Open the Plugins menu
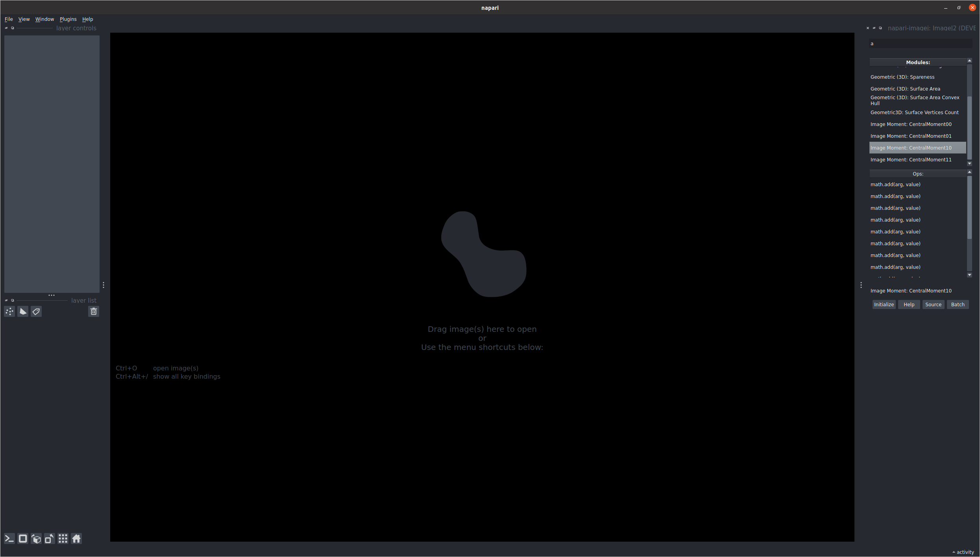 (x=68, y=19)
